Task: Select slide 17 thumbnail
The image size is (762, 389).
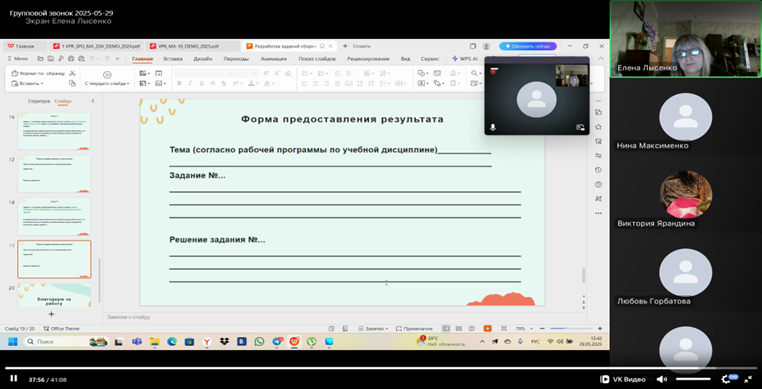Action: tap(54, 174)
